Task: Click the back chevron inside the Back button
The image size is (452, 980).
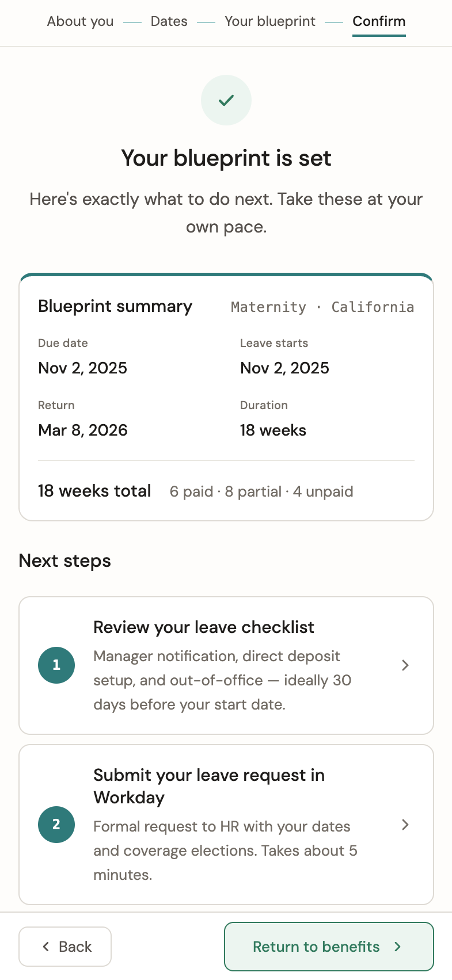Action: (45, 946)
